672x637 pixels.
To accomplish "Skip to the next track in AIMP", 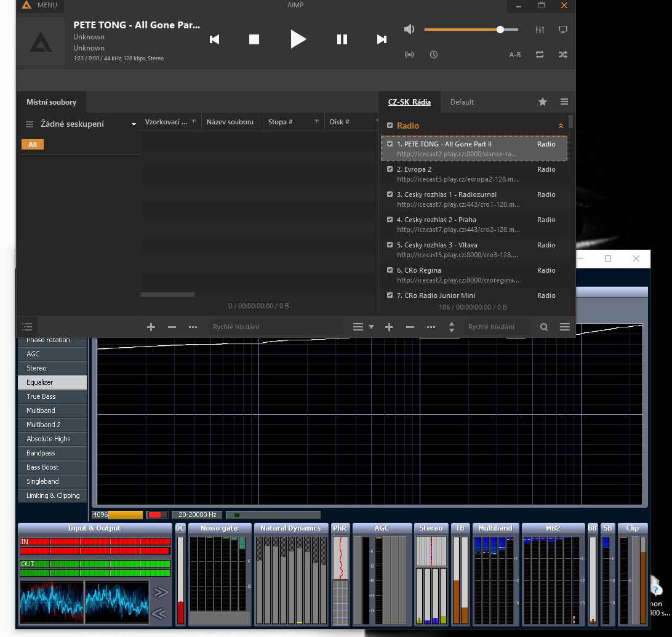I will coord(382,39).
